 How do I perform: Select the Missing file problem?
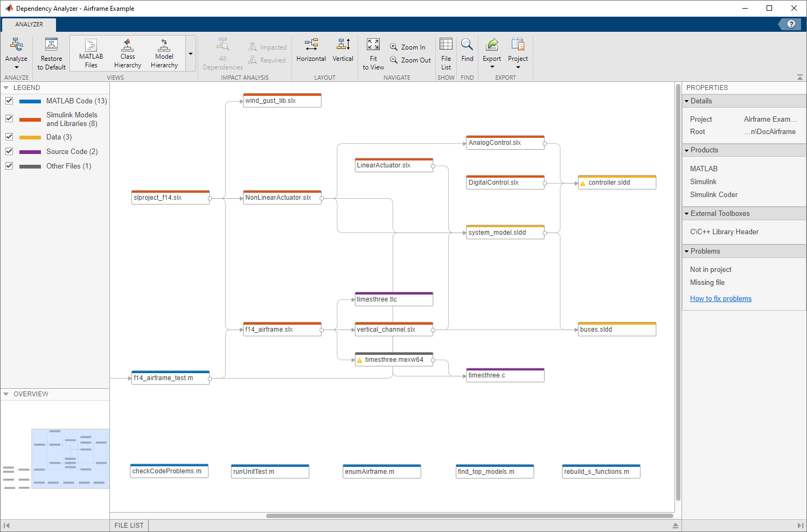pos(707,283)
